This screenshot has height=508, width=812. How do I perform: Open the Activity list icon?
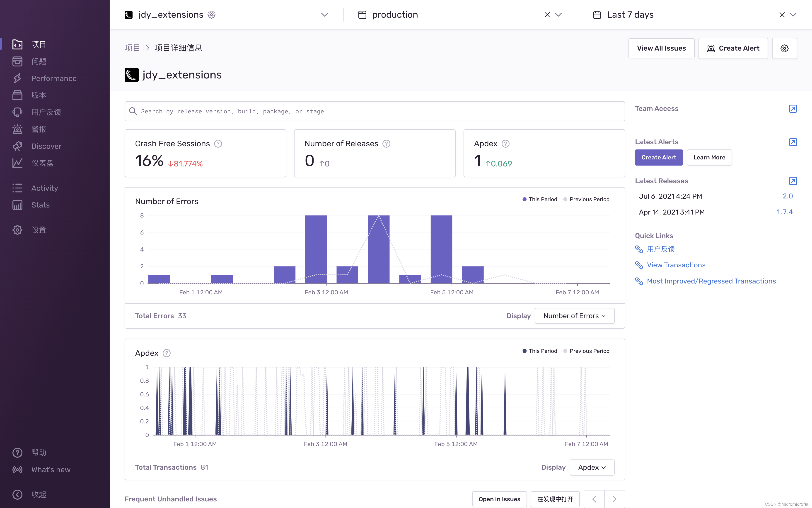point(17,188)
